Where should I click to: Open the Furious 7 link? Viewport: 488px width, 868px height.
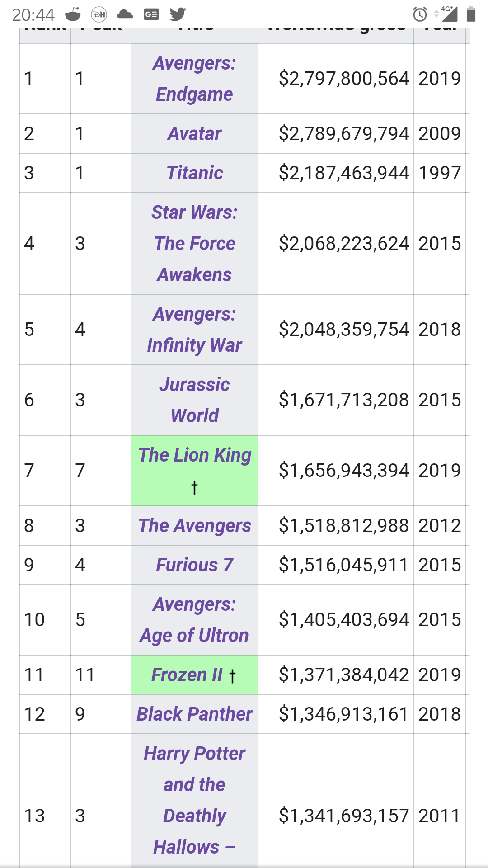coord(194,565)
